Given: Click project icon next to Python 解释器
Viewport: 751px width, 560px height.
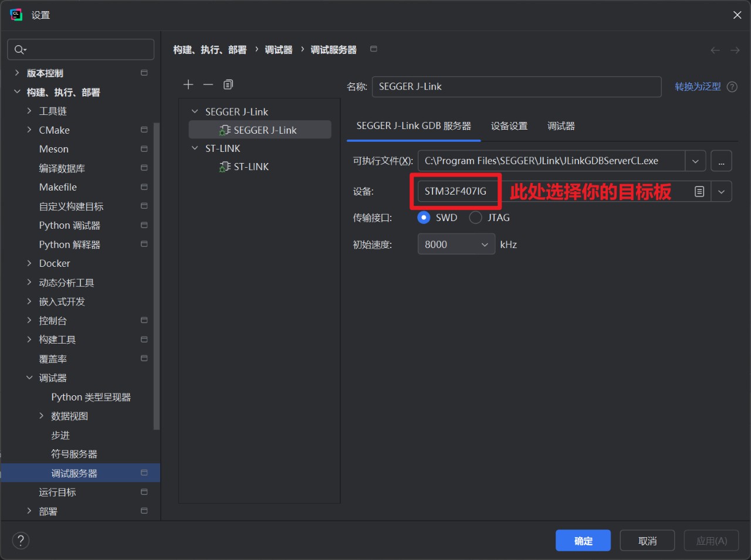Looking at the screenshot, I should pos(144,244).
